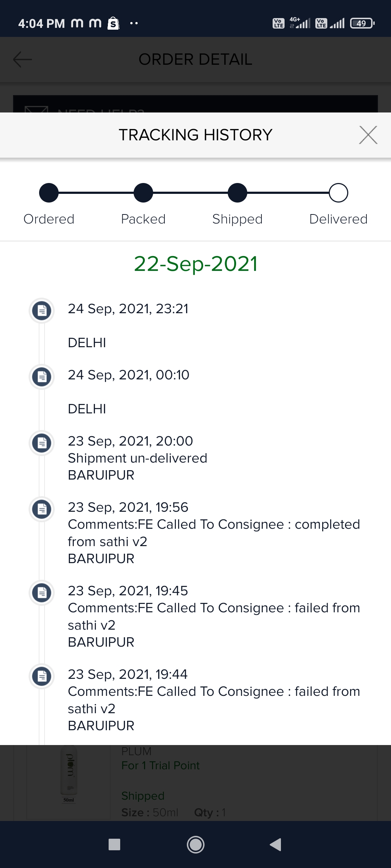This screenshot has width=391, height=868.
Task: Tap the back arrow in Order Detail
Action: pos(22,59)
